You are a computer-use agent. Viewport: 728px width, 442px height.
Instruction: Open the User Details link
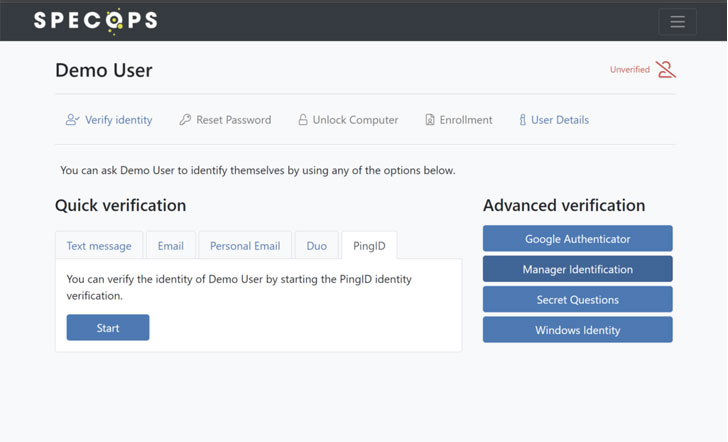point(559,120)
